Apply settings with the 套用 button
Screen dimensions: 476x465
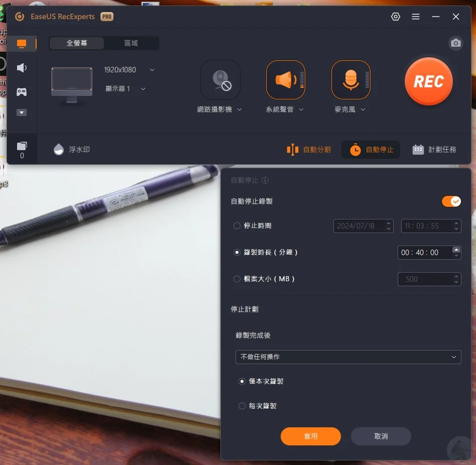point(310,436)
